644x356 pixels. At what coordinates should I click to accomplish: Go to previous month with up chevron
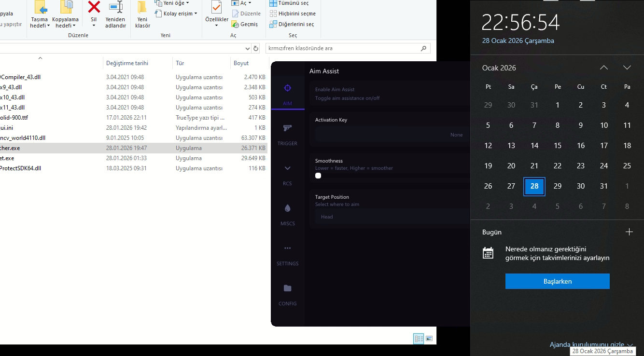point(604,68)
